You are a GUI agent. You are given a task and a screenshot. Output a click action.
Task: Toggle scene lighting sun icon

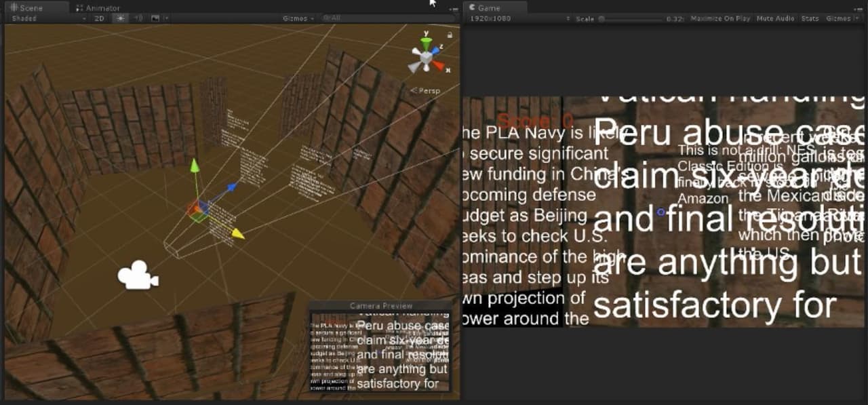tap(121, 18)
